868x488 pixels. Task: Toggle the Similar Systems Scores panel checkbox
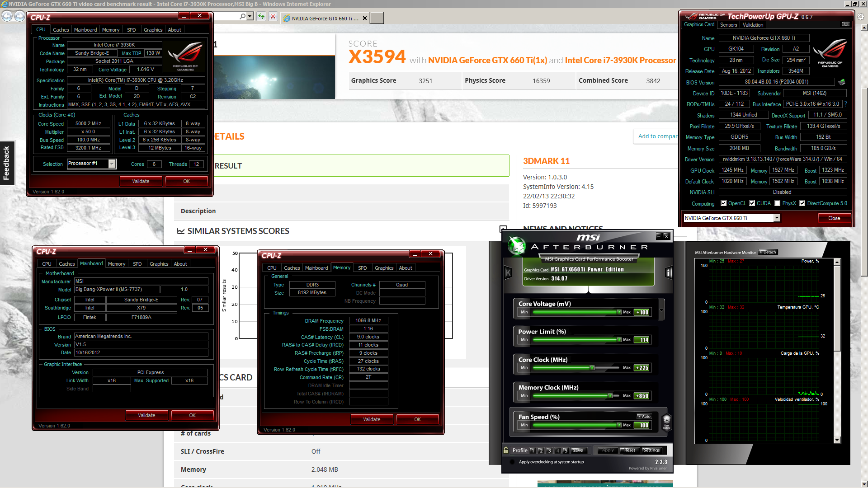[503, 229]
